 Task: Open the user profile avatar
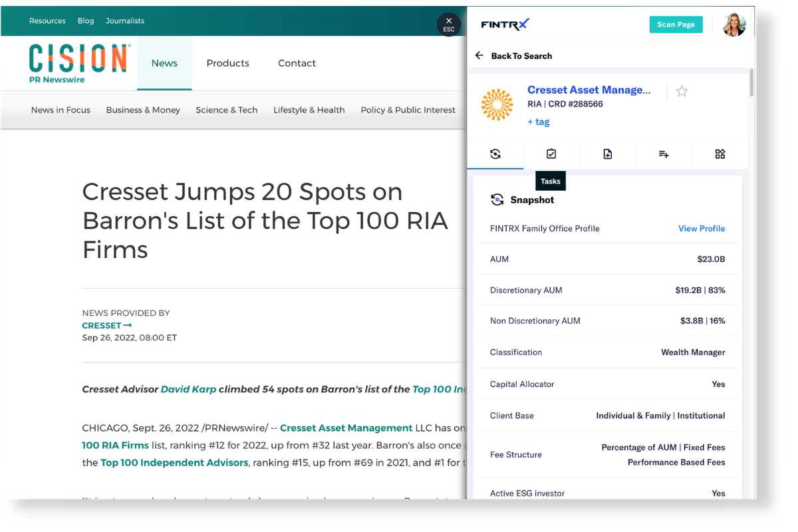pos(734,25)
